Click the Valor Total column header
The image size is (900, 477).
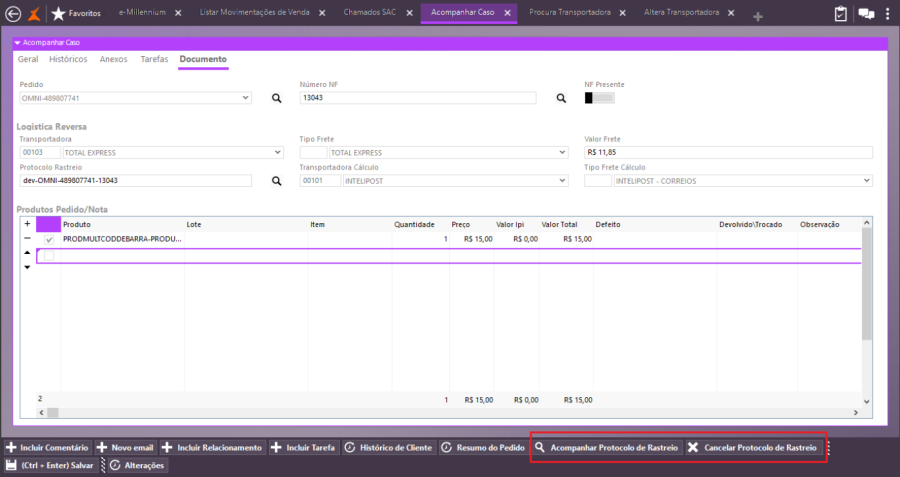point(559,224)
